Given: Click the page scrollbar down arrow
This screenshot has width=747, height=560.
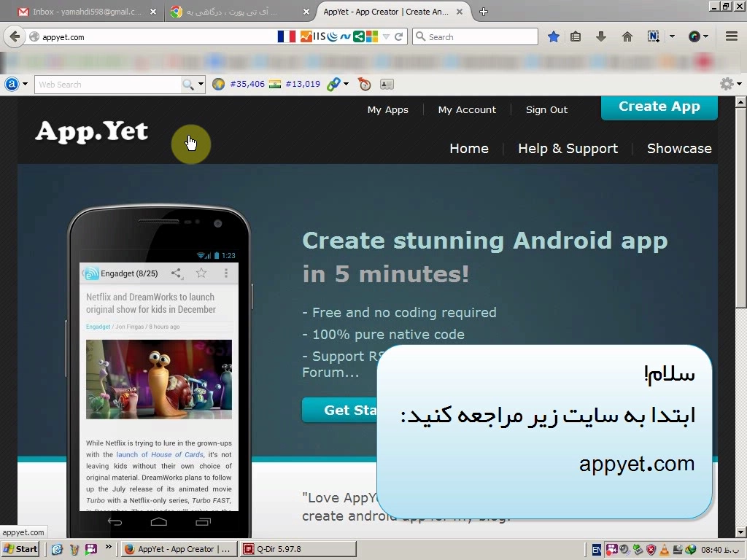Looking at the screenshot, I should (741, 532).
